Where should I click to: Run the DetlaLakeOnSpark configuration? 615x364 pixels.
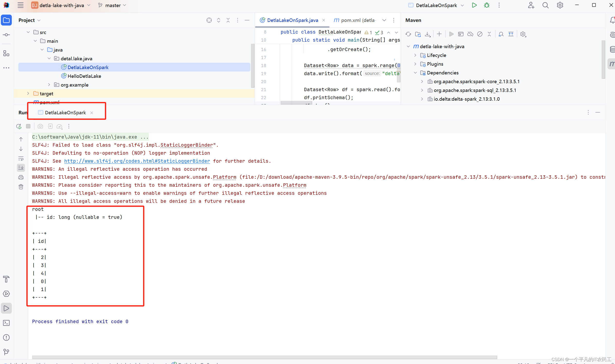(x=474, y=5)
